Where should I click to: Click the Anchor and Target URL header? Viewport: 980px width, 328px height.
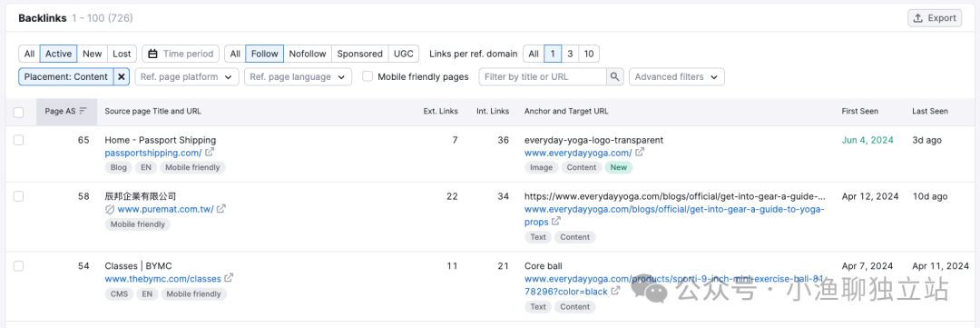(x=566, y=112)
